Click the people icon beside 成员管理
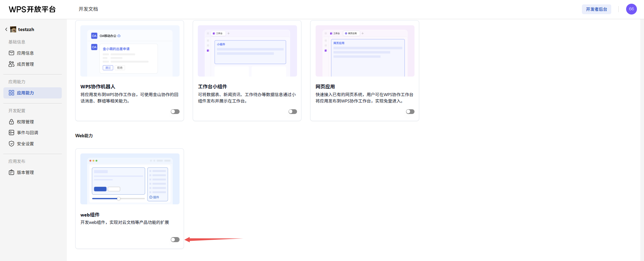 coord(11,64)
